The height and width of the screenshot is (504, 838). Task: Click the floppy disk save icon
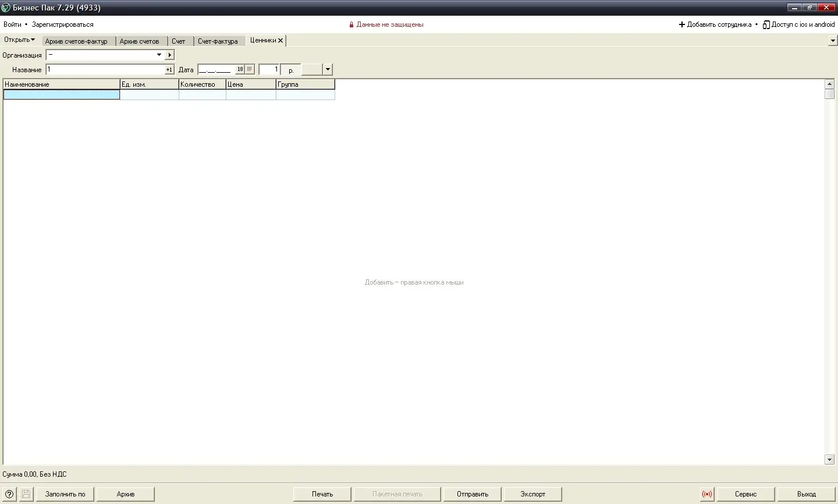click(x=26, y=494)
